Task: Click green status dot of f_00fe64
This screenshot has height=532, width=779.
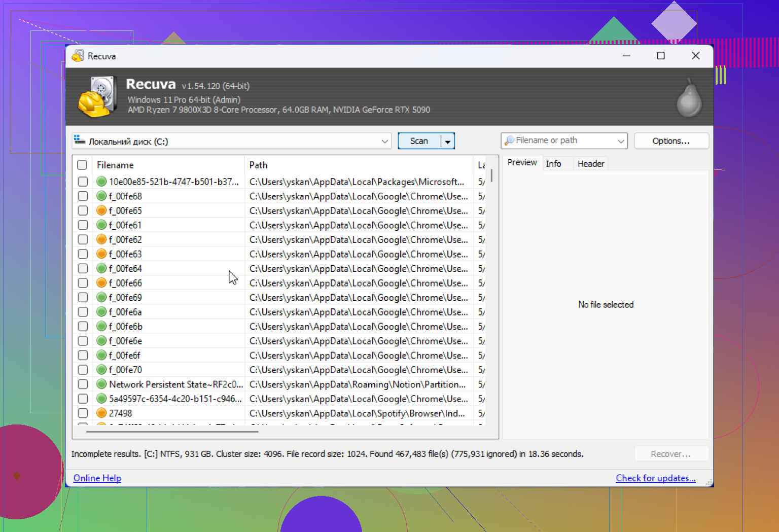Action: pyautogui.click(x=101, y=268)
